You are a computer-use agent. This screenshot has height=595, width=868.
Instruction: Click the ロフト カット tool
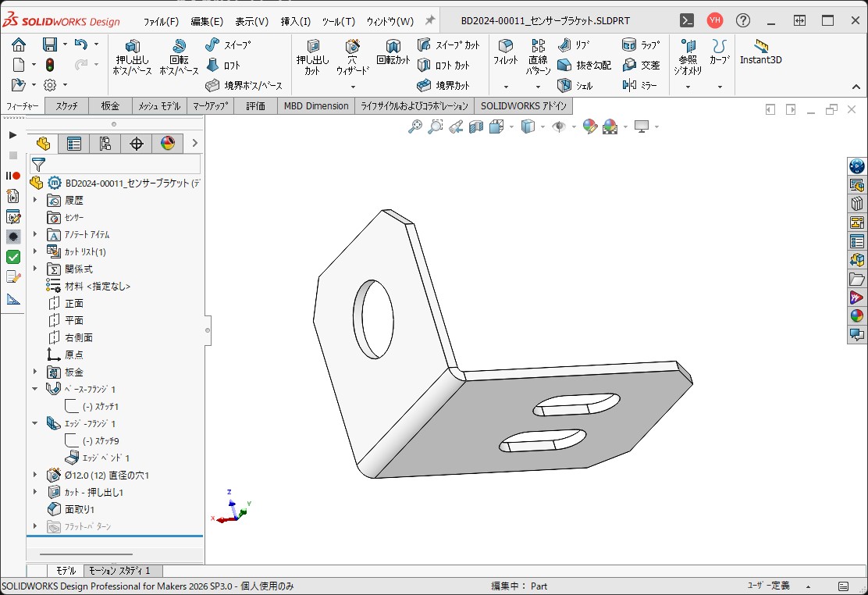443,66
